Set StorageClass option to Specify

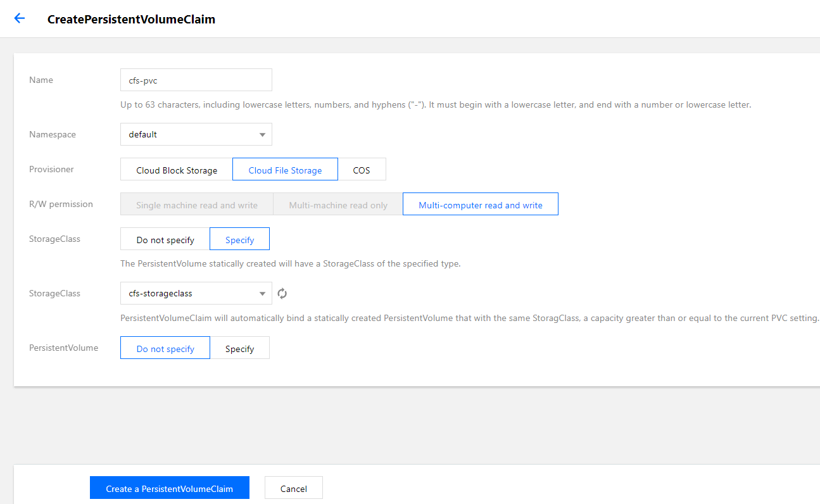239,239
